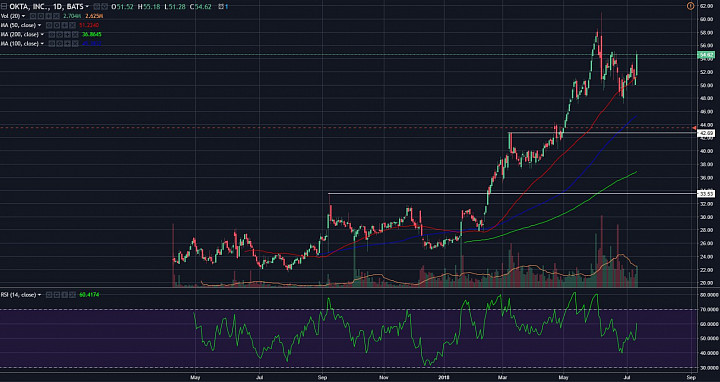Remove the MA (100, close) indicator
Screen dimensions: 720x382
(75, 44)
